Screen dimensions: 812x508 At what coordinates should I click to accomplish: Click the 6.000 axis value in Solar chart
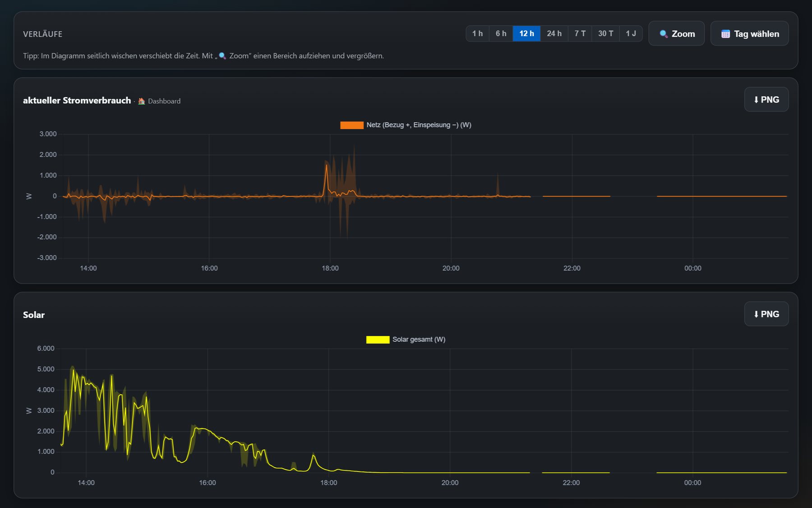[46, 349]
